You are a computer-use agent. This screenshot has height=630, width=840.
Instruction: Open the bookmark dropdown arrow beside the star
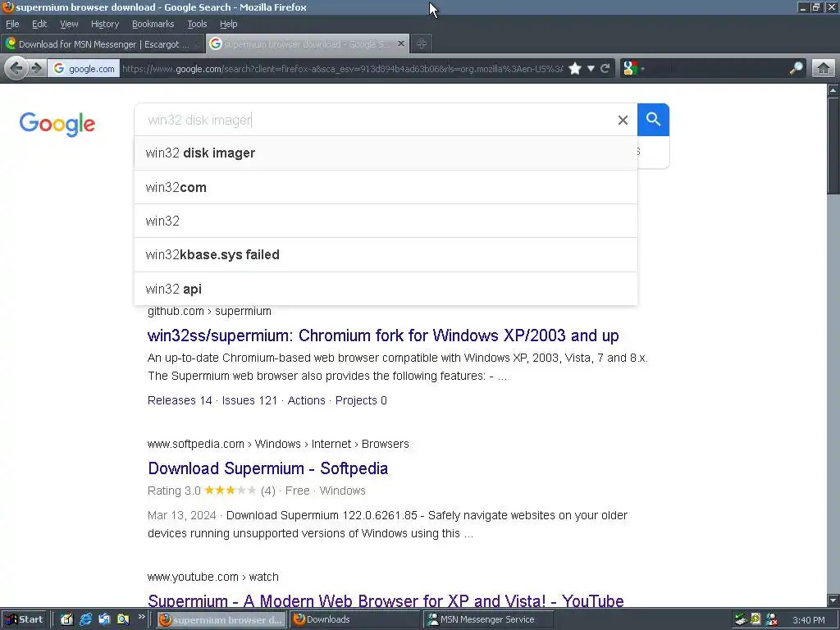pos(591,69)
